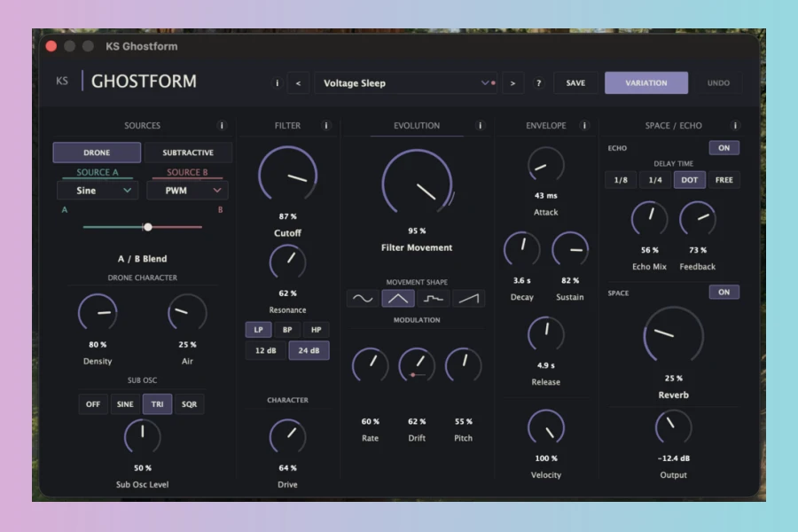Click the Rate modulation knob
This screenshot has width=798, height=532.
370,365
